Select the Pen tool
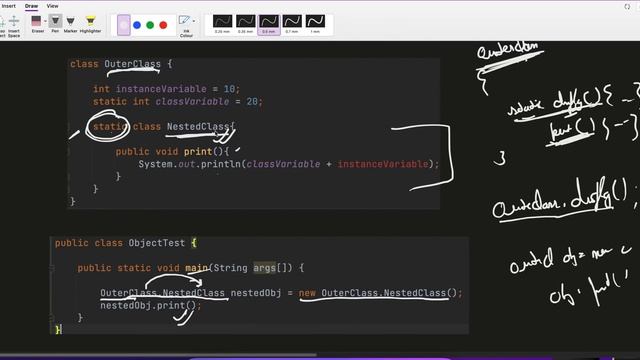 (55, 24)
